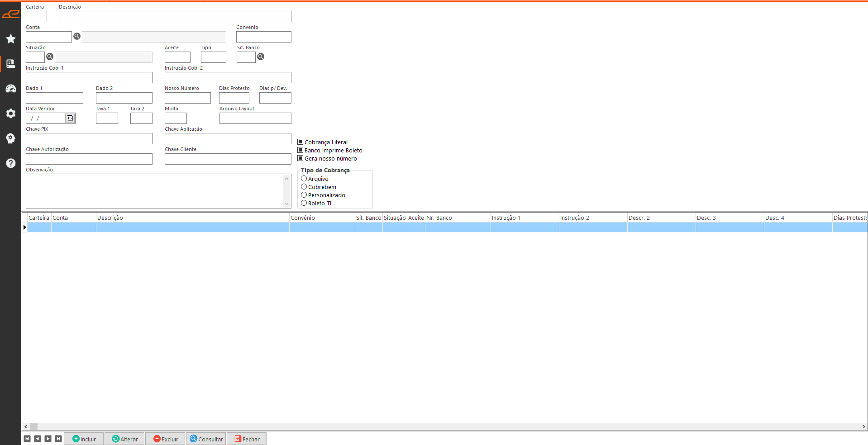Click the Descrição column header in grid

(192, 218)
